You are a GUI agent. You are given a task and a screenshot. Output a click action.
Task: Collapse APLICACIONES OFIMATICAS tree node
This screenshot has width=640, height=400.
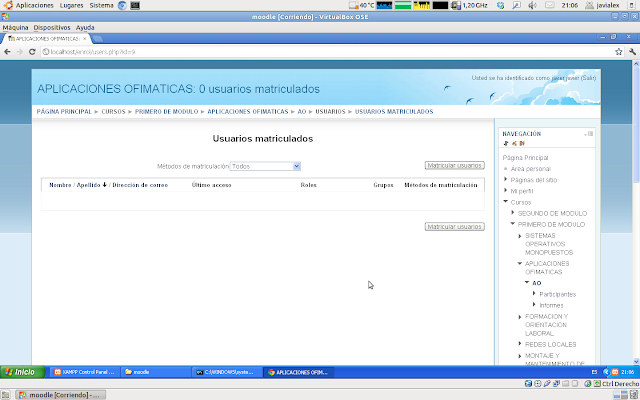(520, 263)
